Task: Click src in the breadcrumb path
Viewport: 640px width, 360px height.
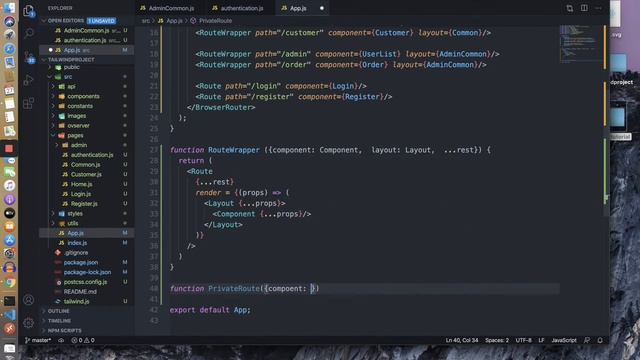Action: point(145,20)
